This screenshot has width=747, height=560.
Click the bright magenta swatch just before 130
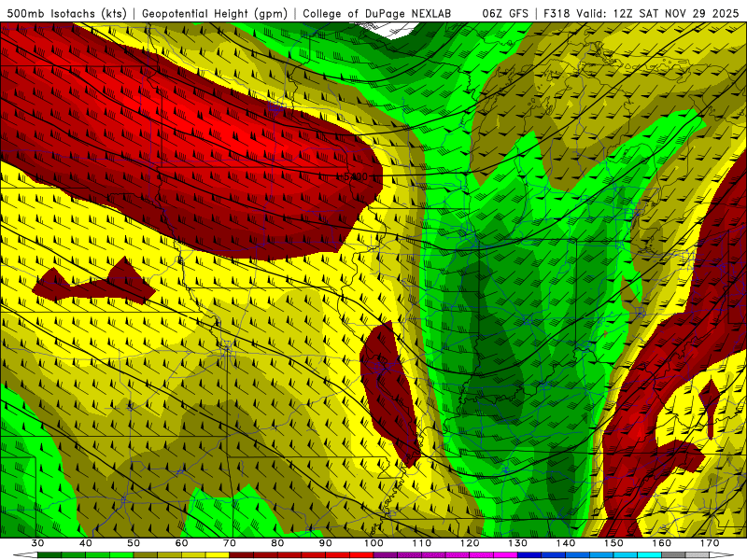pos(505,555)
